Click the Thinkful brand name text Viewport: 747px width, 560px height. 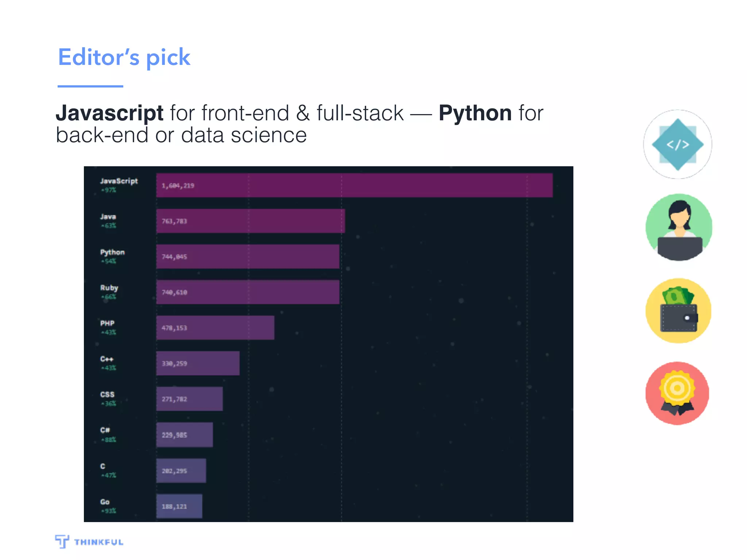click(99, 542)
